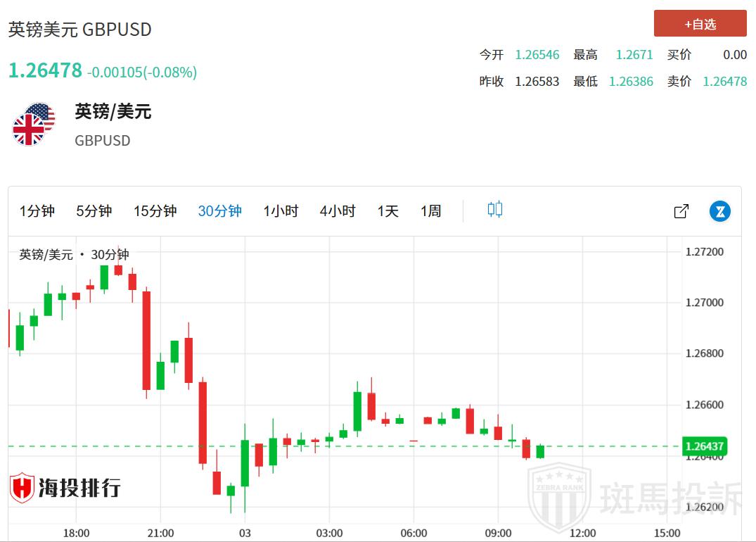
Task: Click the 21:00 label on time axis
Action: coord(160,533)
